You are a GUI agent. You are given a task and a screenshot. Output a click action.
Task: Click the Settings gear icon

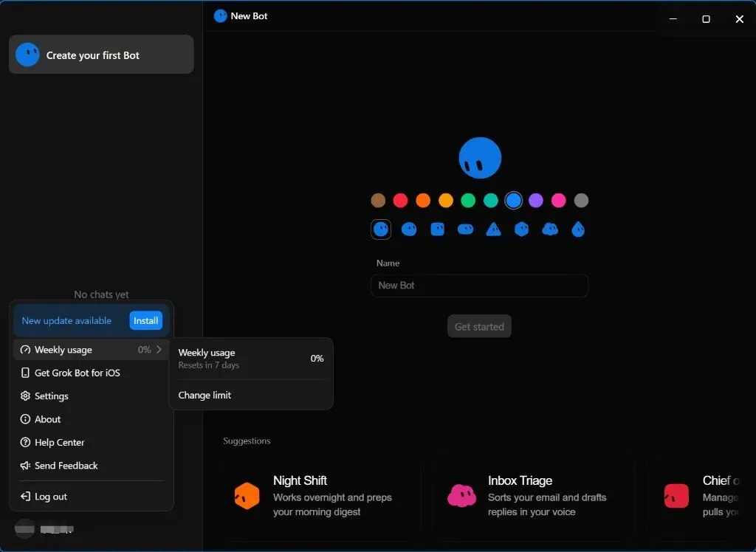pos(25,396)
